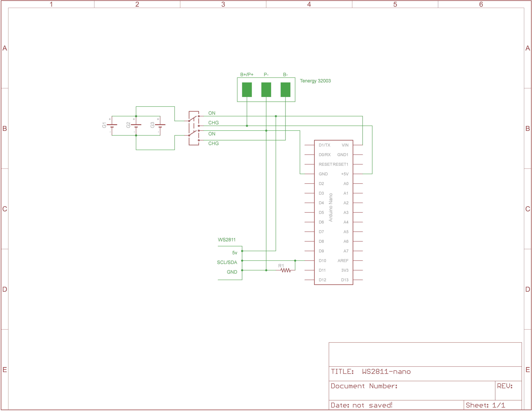The width and height of the screenshot is (532, 411).
Task: Click the D10 pin label
Action: 322,261
